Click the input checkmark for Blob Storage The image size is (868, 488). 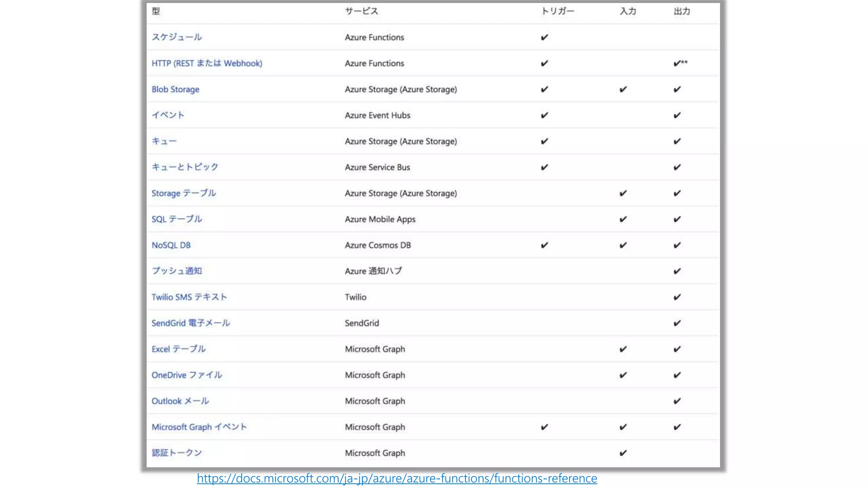(623, 89)
